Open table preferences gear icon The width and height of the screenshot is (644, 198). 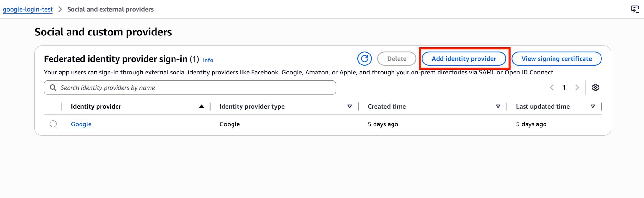point(595,87)
